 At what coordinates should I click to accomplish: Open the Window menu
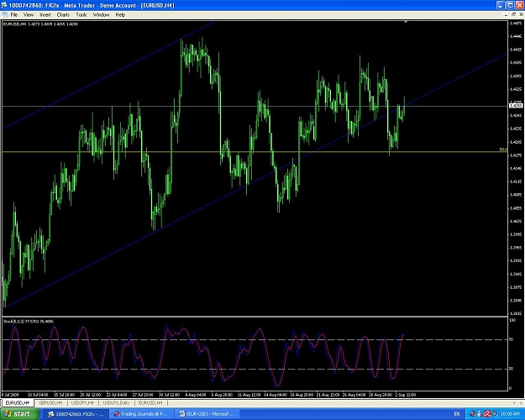pyautogui.click(x=101, y=15)
